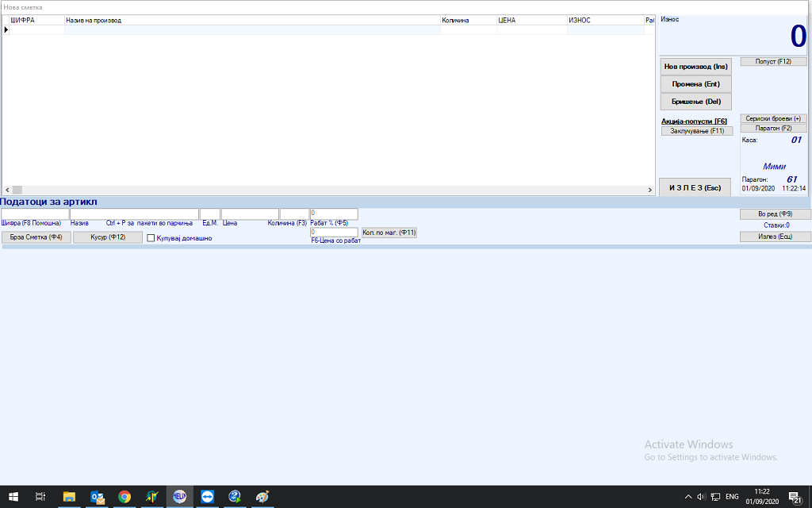The image size is (812, 508).
Task: Click the 'Нов производ (Ins)' button
Action: 695,67
